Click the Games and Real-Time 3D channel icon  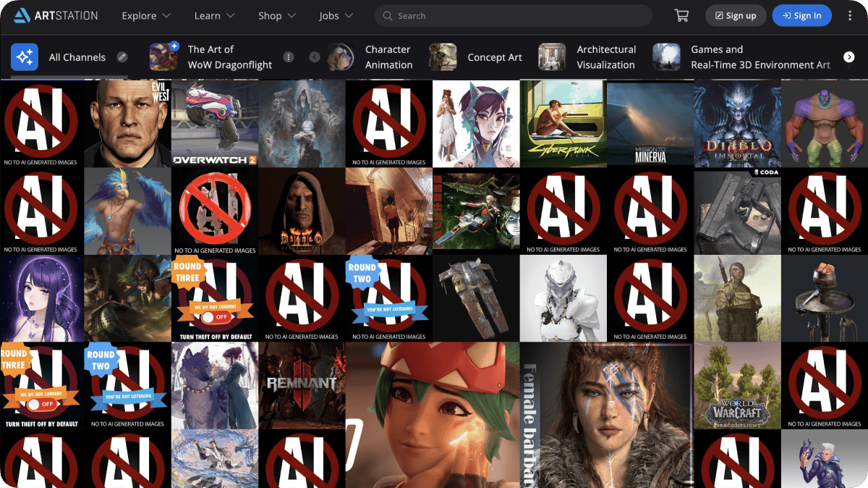pos(666,56)
